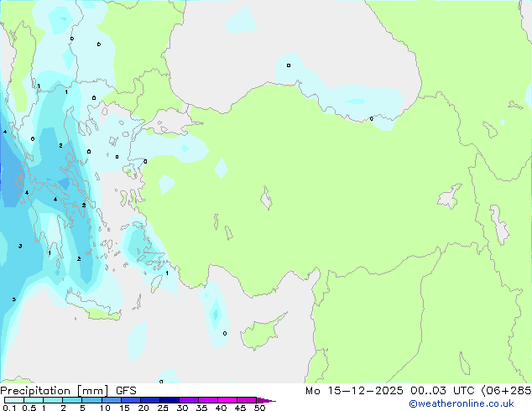The image size is (532, 411).
Task: Click the 45–50 mm legend color box
Action: coord(247,400)
